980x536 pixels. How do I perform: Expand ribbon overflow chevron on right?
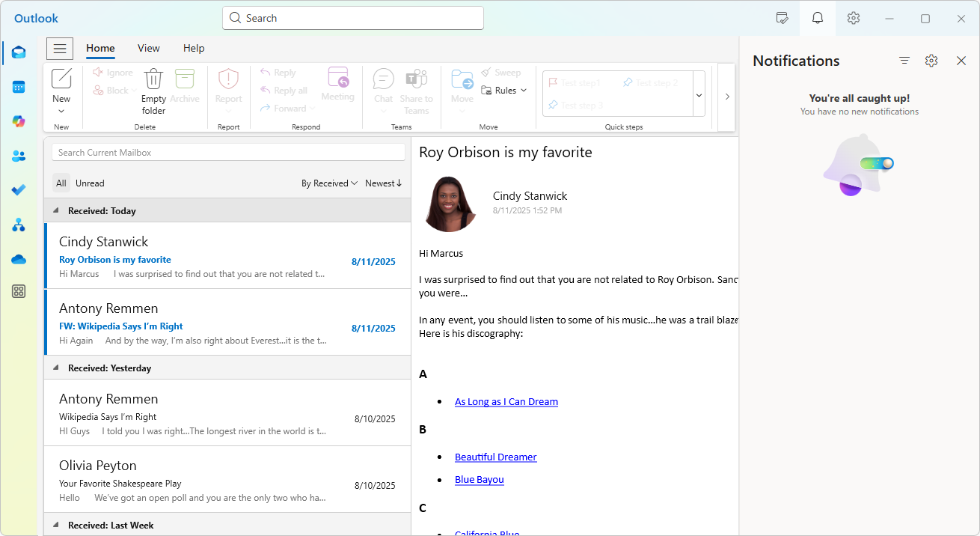click(x=726, y=97)
